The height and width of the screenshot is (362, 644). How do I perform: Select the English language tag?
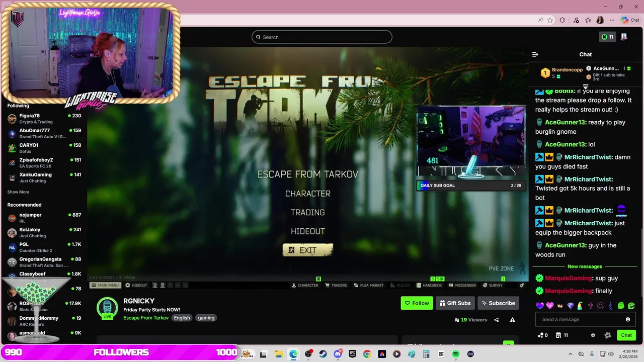(x=182, y=318)
